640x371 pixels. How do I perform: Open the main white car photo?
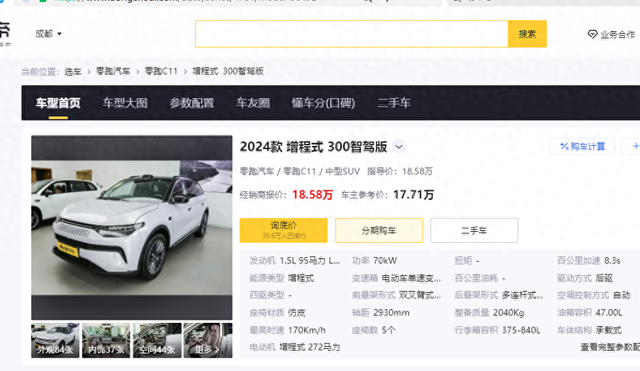click(132, 227)
